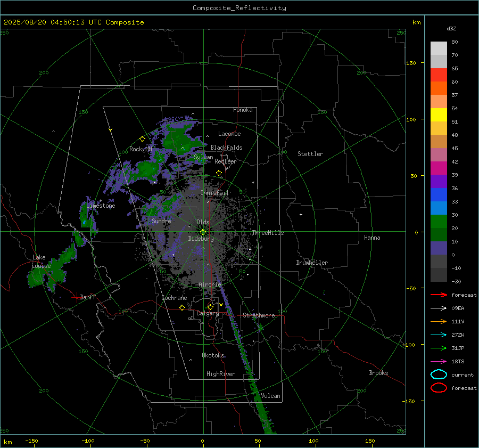
Task: Select the Olds label
Action: pos(203,222)
